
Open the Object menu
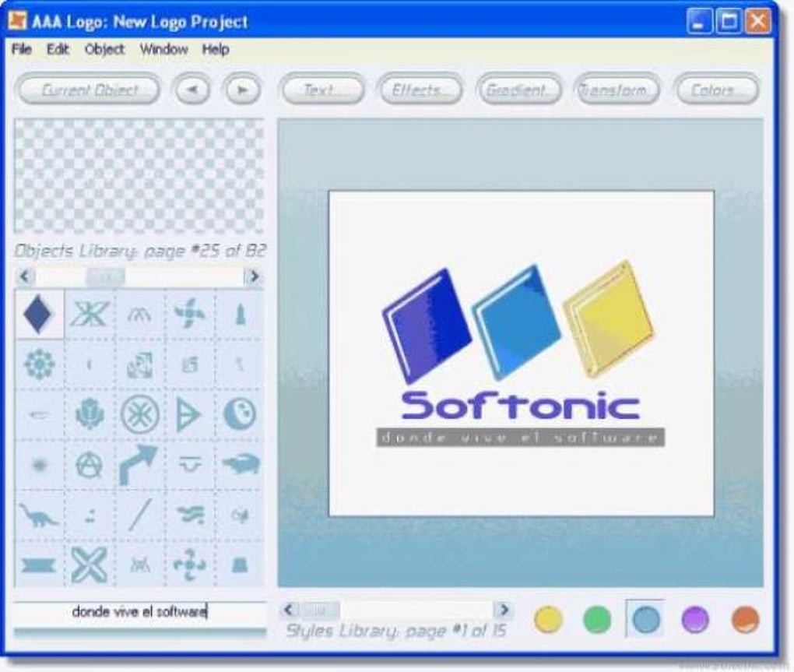104,49
